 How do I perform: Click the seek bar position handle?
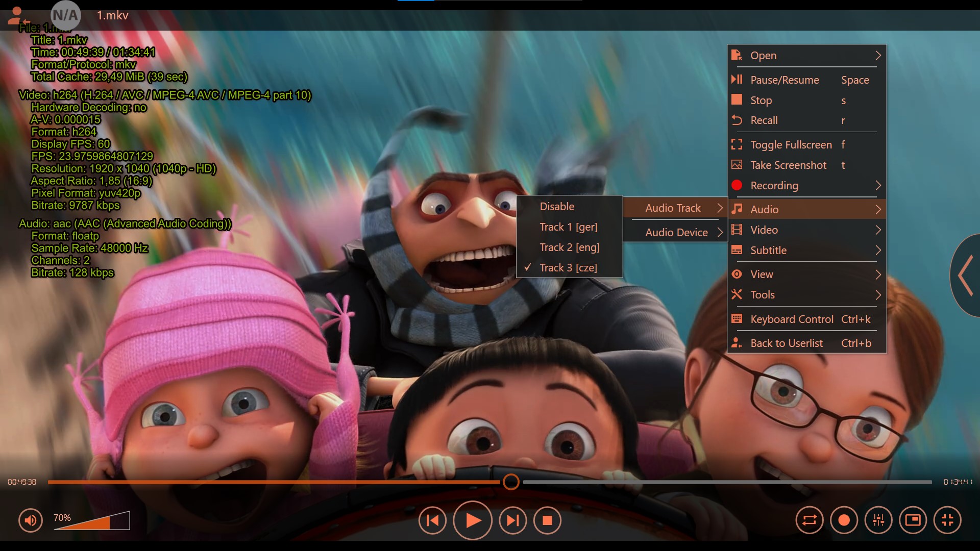(511, 482)
